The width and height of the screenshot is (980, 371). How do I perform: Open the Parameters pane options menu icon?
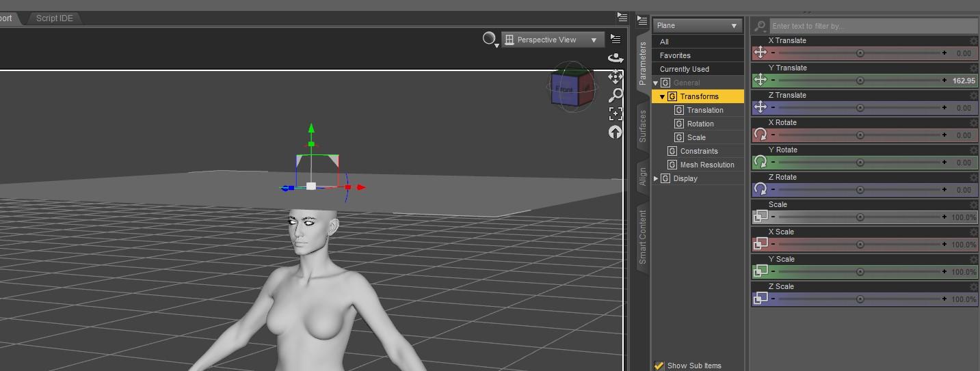coord(642,20)
